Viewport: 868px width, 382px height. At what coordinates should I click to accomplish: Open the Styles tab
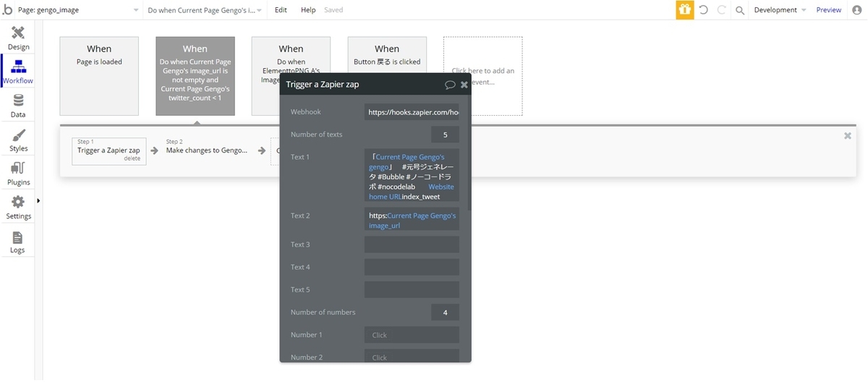pos(18,140)
